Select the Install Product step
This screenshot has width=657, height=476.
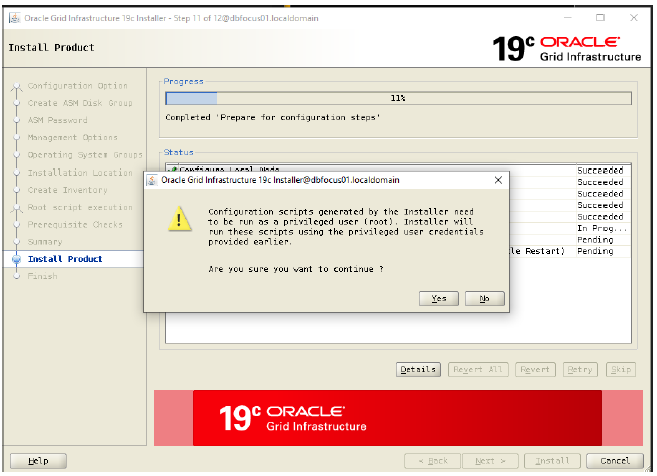65,259
